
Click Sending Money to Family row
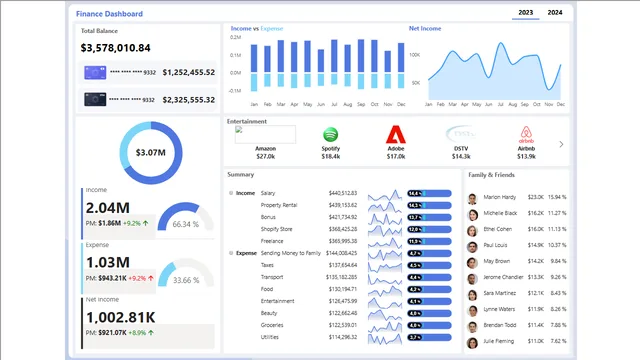point(291,253)
